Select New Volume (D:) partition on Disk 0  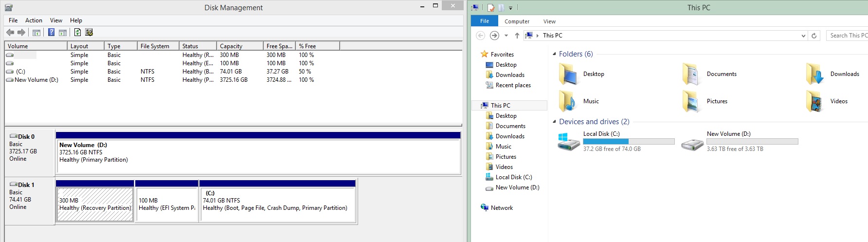click(x=258, y=153)
